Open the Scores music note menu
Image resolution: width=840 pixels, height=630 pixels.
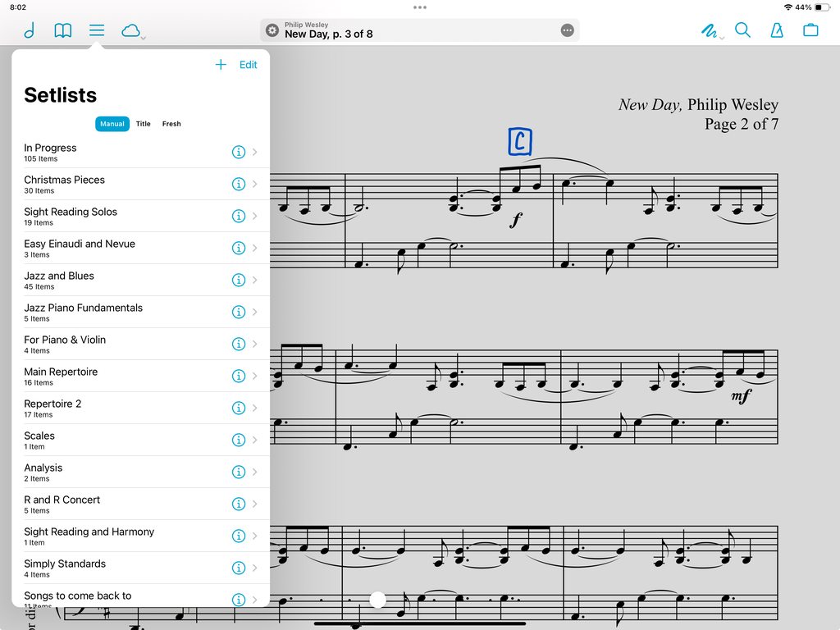(x=30, y=31)
